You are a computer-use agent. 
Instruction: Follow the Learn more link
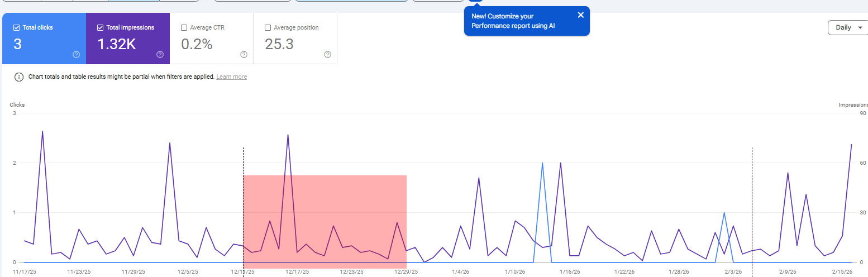[x=231, y=77]
